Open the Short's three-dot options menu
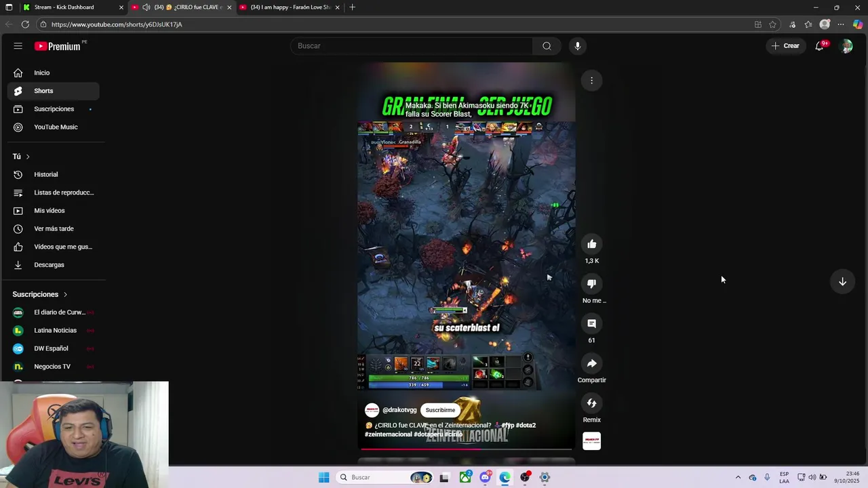 pos(591,81)
